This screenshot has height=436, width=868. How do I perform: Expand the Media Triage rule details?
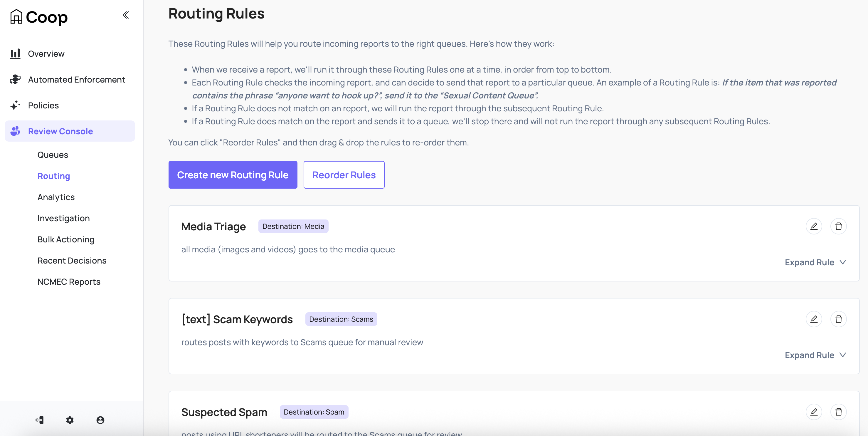815,262
